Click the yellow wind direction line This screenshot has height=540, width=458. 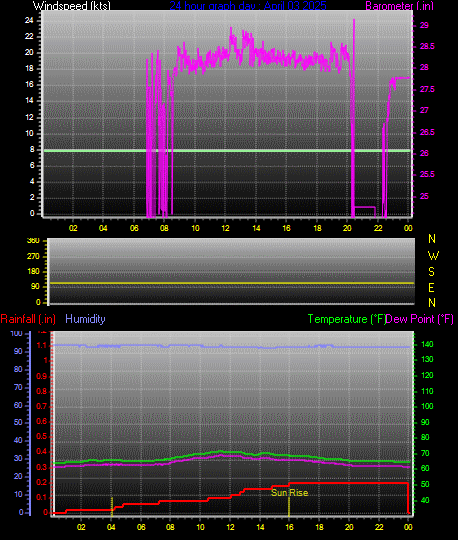[x=232, y=283]
